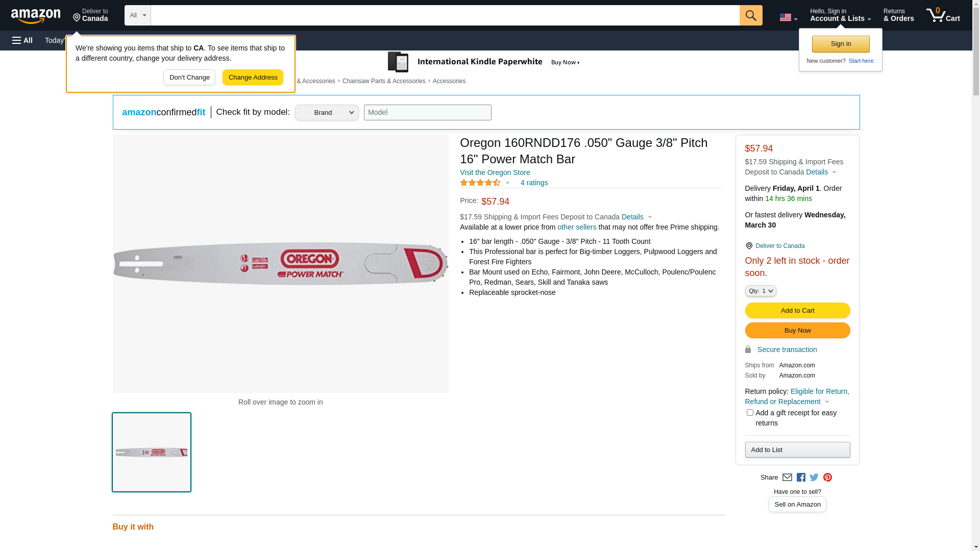This screenshot has height=551, width=980.
Task: Check the gift receipt checkbox
Action: [x=750, y=413]
